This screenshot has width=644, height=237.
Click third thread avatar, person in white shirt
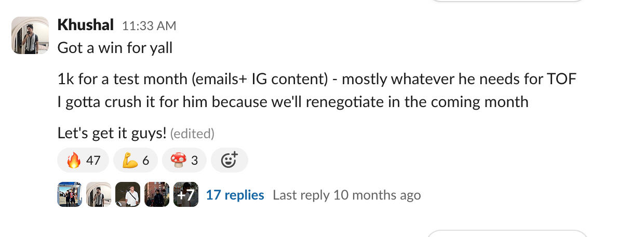pos(128,195)
